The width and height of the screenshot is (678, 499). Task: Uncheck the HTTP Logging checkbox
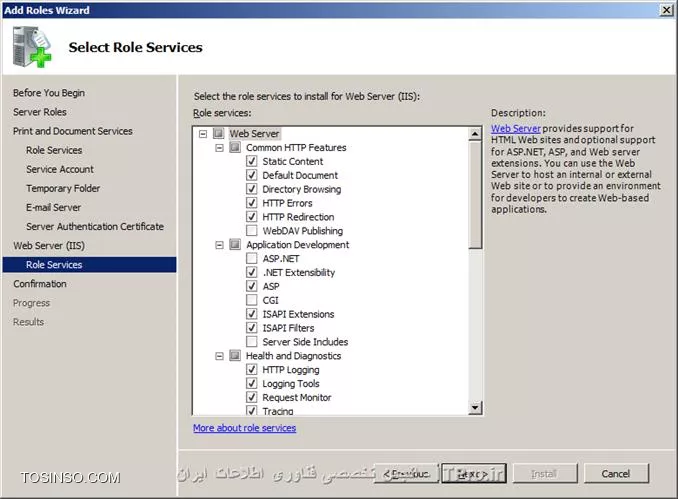(x=252, y=370)
